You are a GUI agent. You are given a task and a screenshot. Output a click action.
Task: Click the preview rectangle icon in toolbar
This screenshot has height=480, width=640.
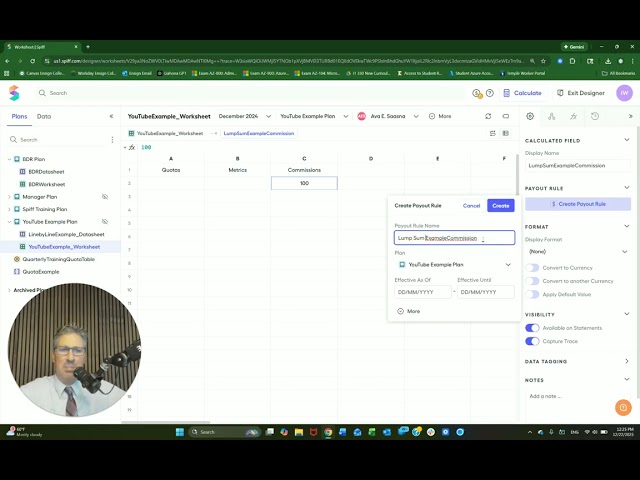tap(506, 116)
